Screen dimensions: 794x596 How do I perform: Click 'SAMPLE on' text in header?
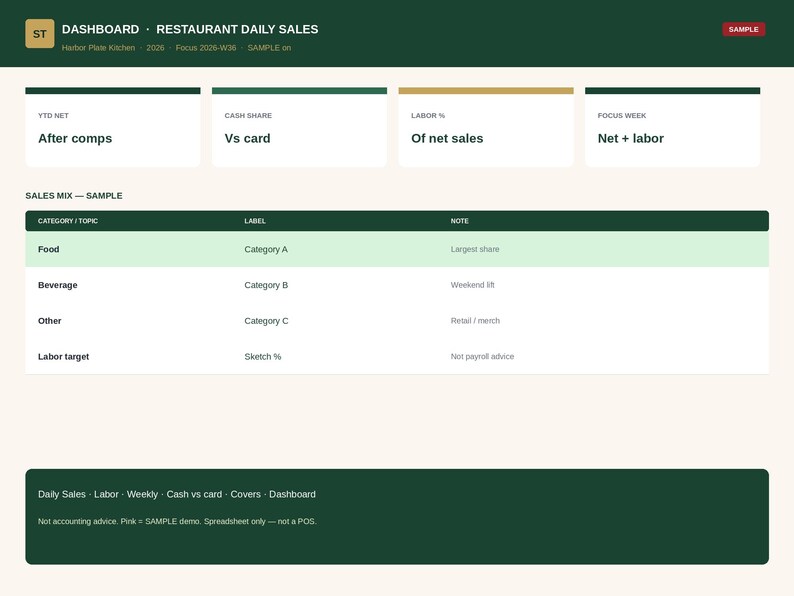(x=269, y=48)
